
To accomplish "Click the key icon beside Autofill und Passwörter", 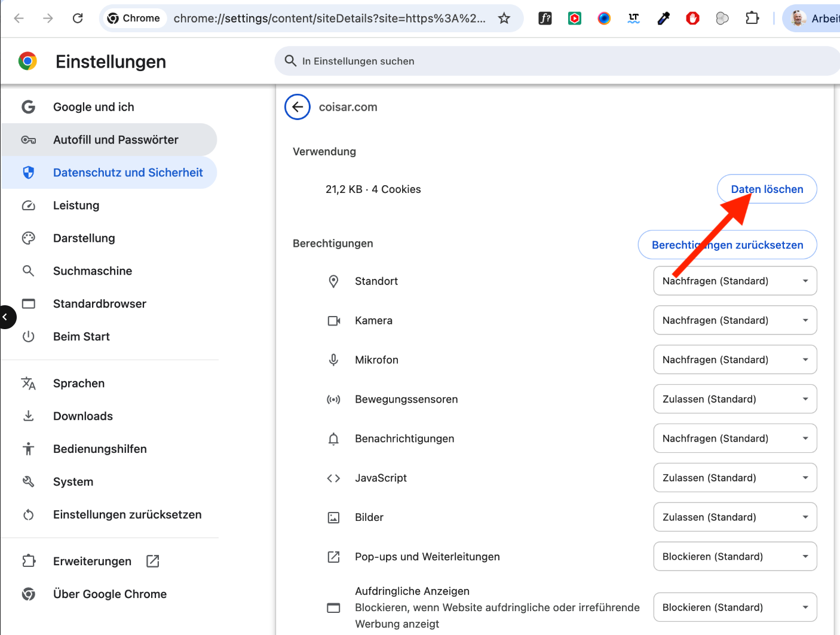I will [28, 140].
